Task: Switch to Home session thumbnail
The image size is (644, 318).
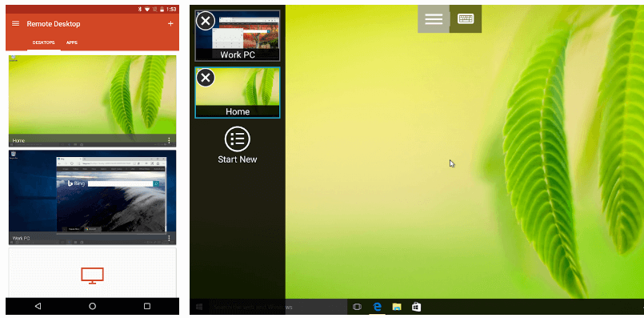Action: click(238, 93)
